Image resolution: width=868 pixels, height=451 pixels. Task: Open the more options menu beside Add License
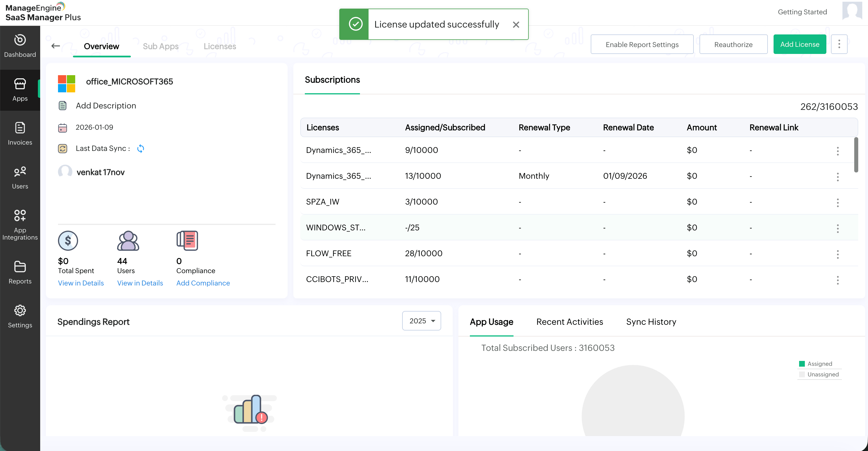coord(839,44)
